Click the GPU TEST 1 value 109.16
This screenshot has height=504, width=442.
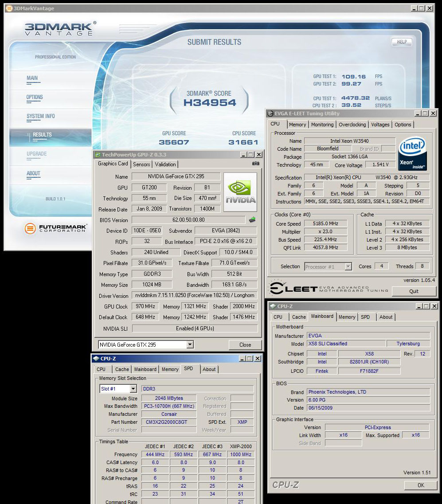click(x=354, y=77)
